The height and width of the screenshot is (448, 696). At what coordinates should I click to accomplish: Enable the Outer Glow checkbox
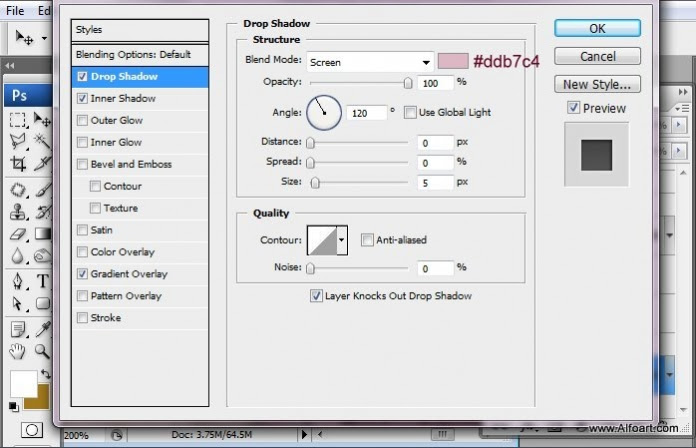(82, 121)
